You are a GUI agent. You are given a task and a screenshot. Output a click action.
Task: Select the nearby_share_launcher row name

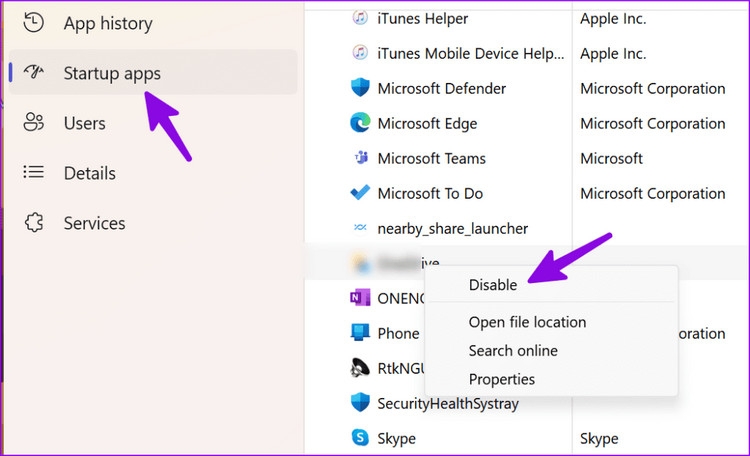click(452, 229)
